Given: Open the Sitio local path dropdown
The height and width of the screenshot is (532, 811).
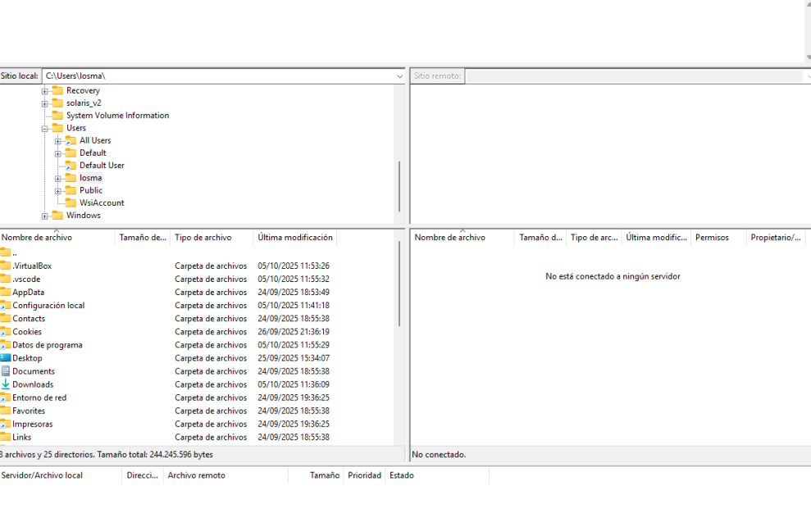Looking at the screenshot, I should click(400, 76).
